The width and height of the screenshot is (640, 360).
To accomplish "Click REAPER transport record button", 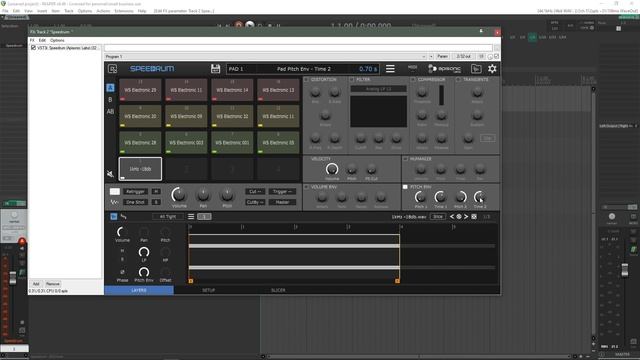I will 239,25.
